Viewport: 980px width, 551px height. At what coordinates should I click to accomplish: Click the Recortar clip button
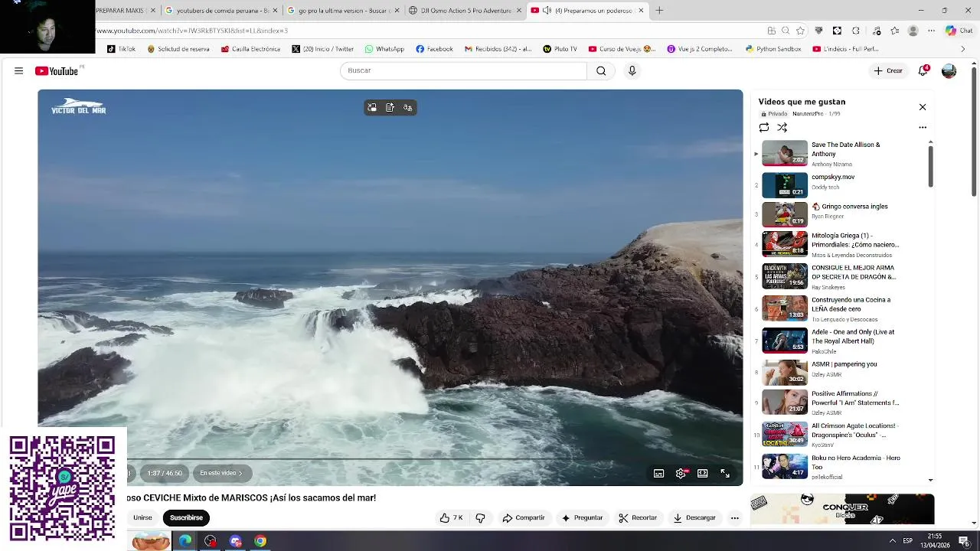[x=638, y=518]
